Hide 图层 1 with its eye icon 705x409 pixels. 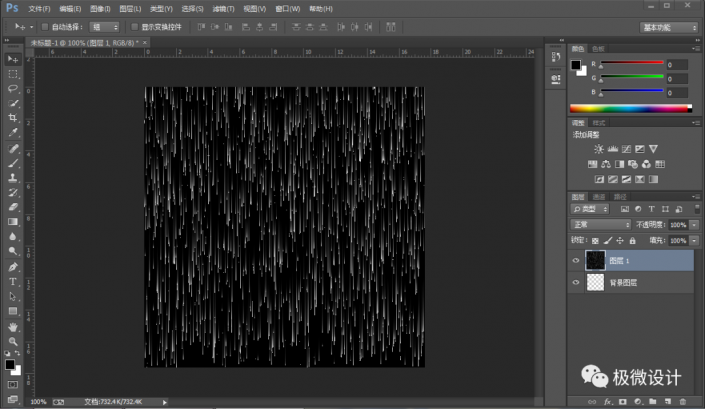[x=575, y=260]
